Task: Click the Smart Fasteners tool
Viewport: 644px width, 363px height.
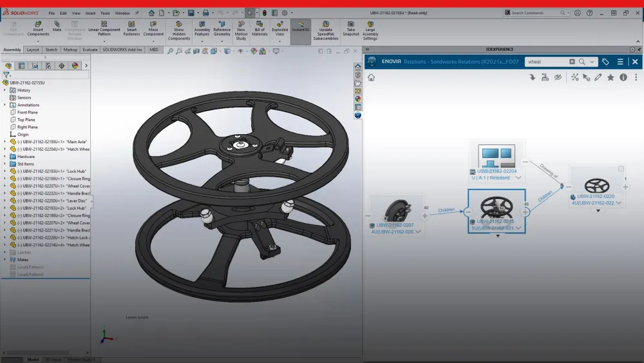Action: click(x=131, y=28)
